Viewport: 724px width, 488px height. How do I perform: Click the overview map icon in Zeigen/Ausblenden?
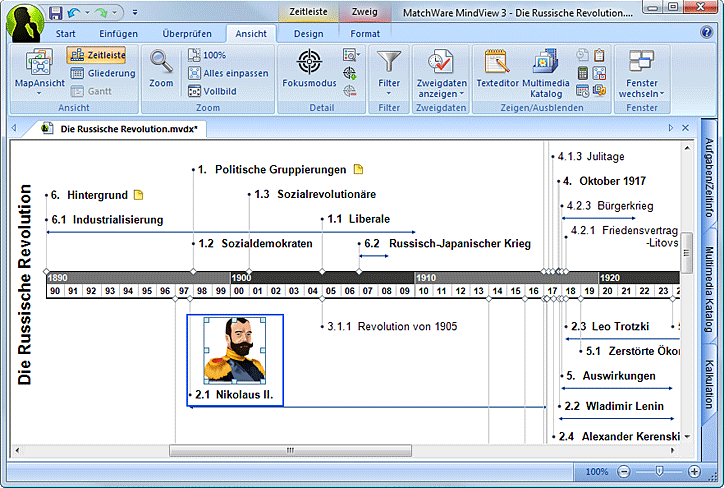tap(599, 73)
